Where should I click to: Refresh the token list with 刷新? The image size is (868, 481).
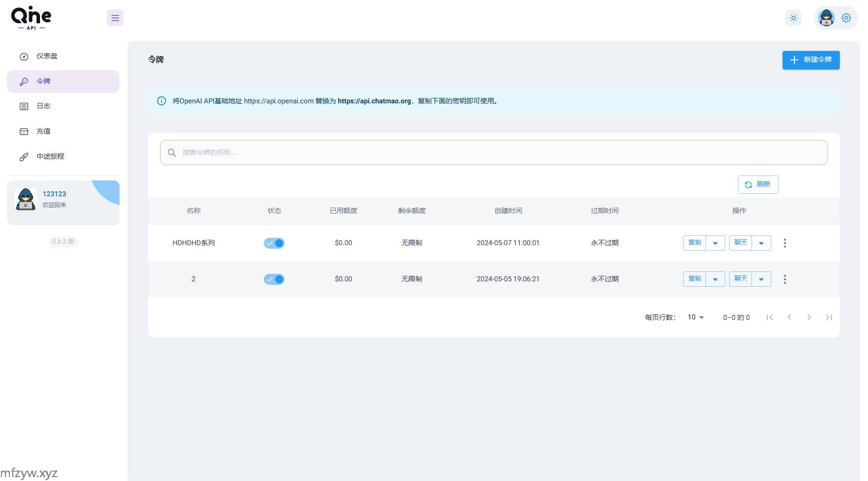point(758,184)
